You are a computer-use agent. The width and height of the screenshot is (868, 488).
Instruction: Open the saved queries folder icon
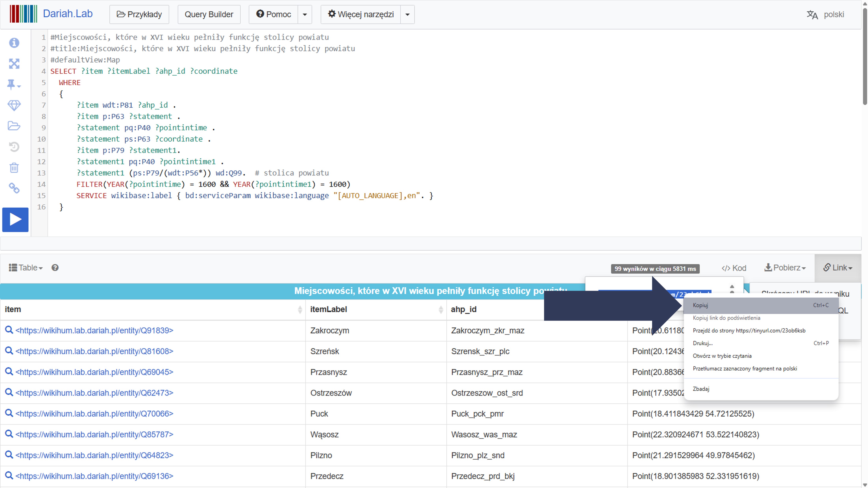14,126
